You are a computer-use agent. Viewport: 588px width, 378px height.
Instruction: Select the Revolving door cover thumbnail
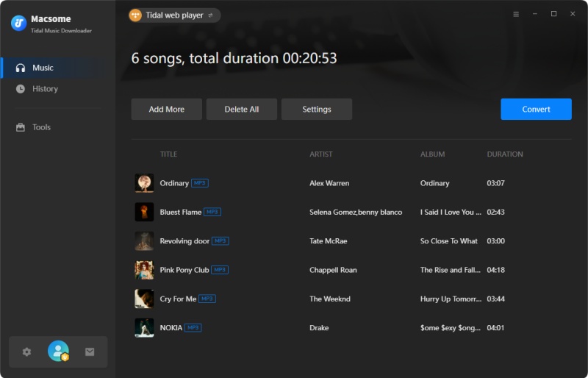[144, 241]
